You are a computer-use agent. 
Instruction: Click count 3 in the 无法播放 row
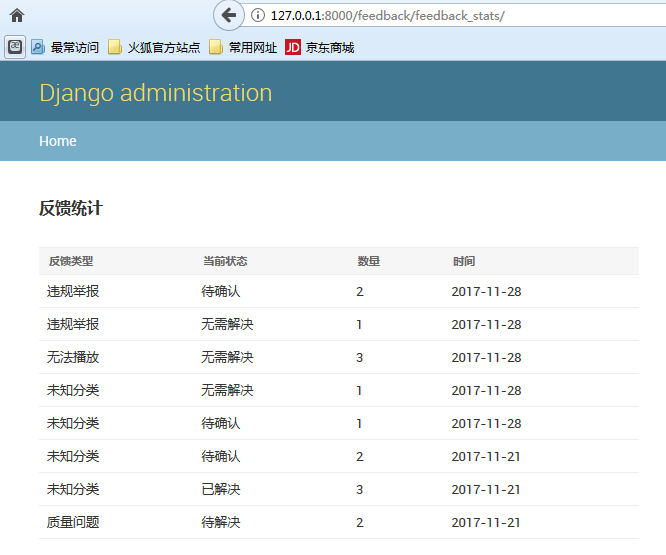[x=359, y=358]
